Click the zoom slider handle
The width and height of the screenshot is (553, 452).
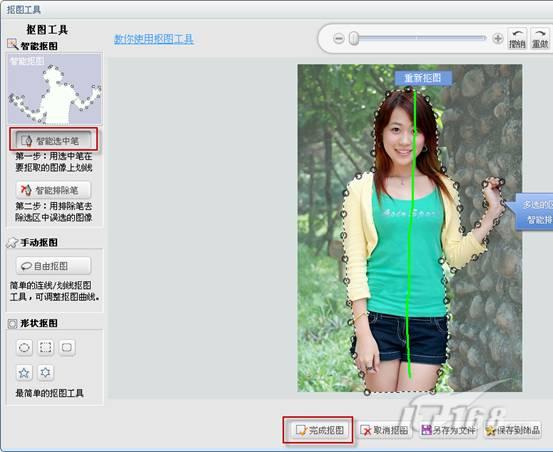[x=354, y=38]
